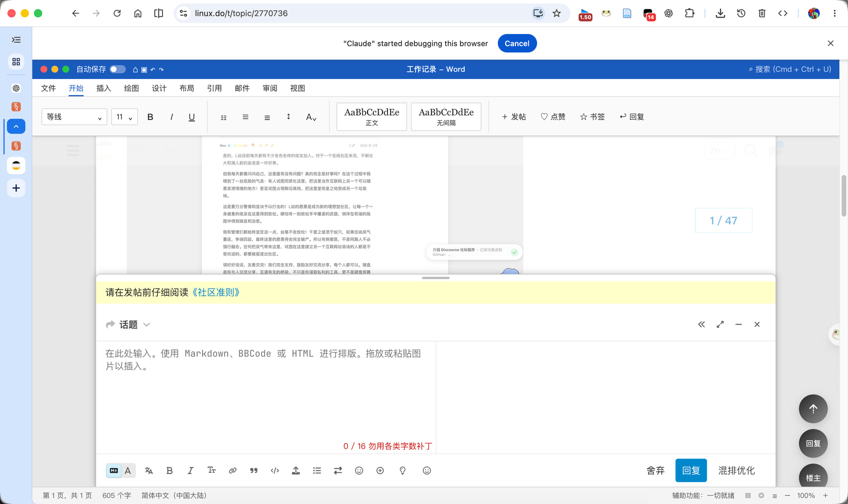
Task: Bookmark this page with the star icon
Action: coord(556,13)
